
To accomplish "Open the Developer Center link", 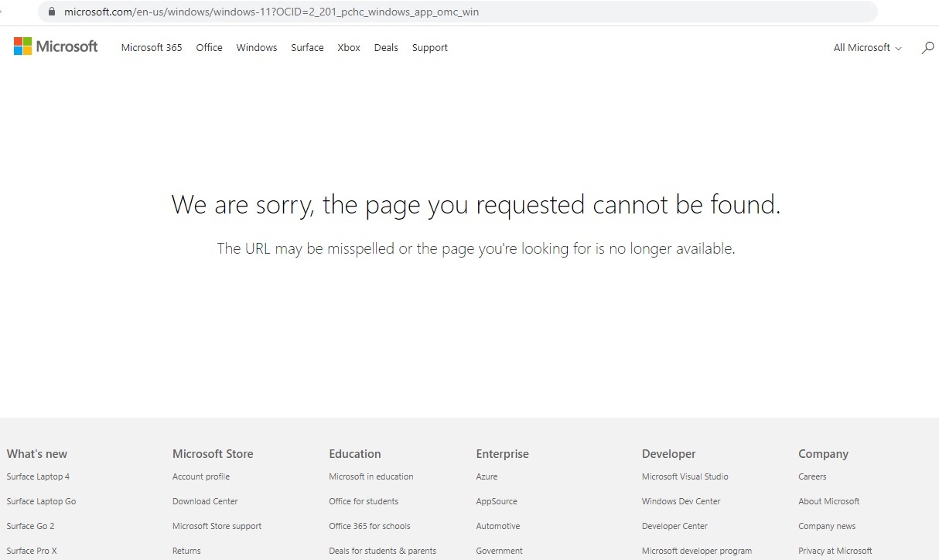I will [674, 526].
